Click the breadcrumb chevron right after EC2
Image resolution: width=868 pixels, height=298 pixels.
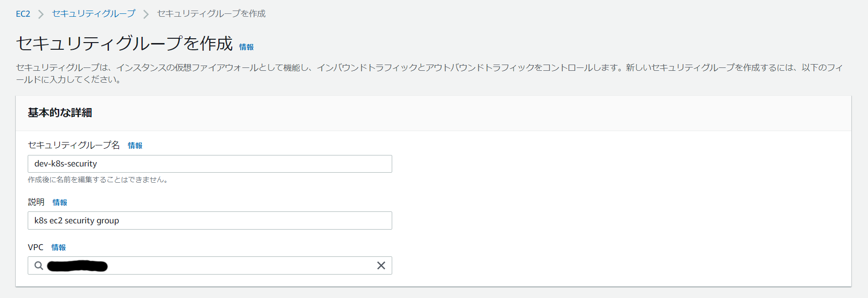click(x=41, y=14)
